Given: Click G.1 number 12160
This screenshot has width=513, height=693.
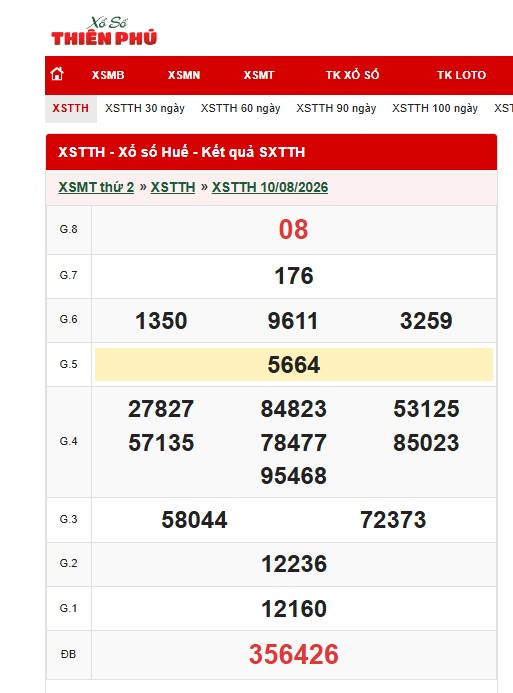Looking at the screenshot, I should [294, 609].
